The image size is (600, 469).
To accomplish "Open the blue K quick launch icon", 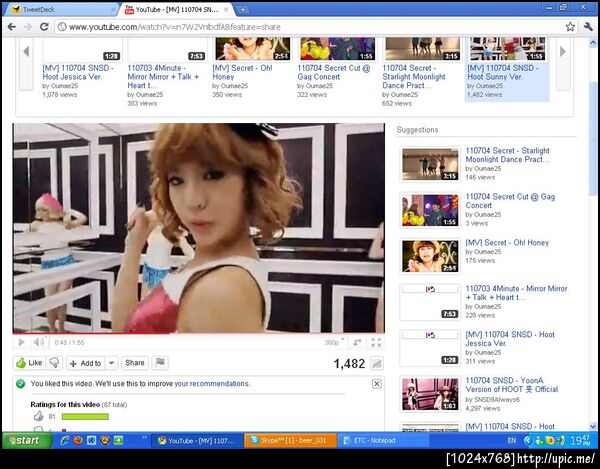I will click(x=91, y=440).
